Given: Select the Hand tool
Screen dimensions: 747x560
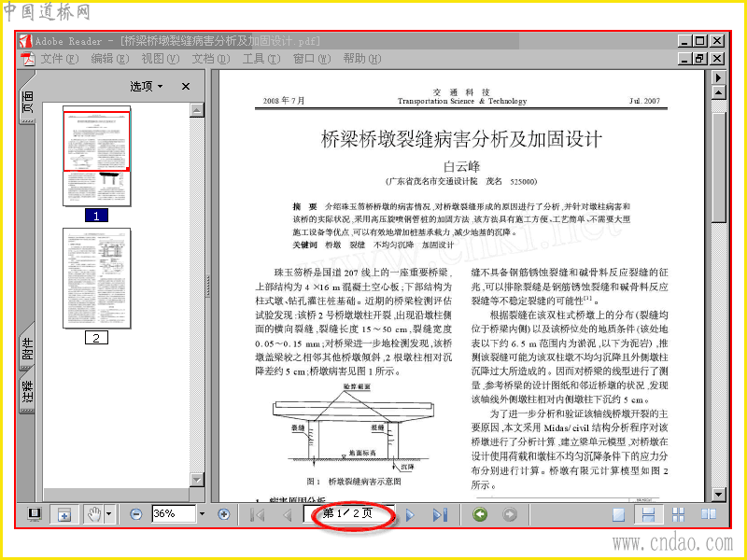Looking at the screenshot, I should (94, 514).
